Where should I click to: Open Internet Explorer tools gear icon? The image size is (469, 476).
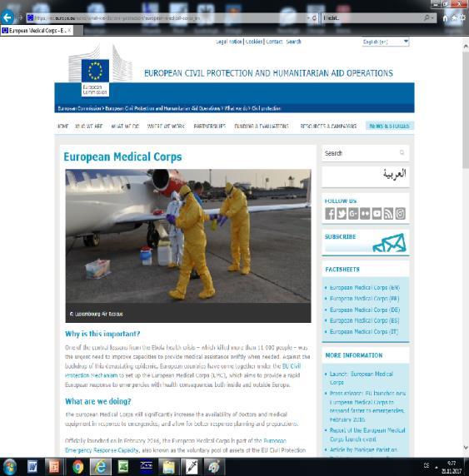pyautogui.click(x=463, y=18)
